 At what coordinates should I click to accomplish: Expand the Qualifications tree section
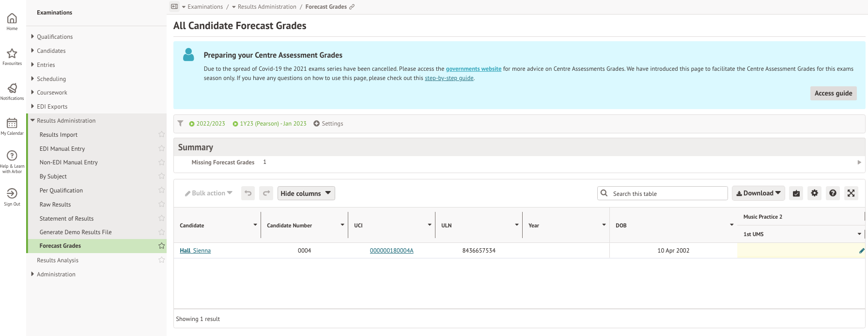[x=32, y=36]
